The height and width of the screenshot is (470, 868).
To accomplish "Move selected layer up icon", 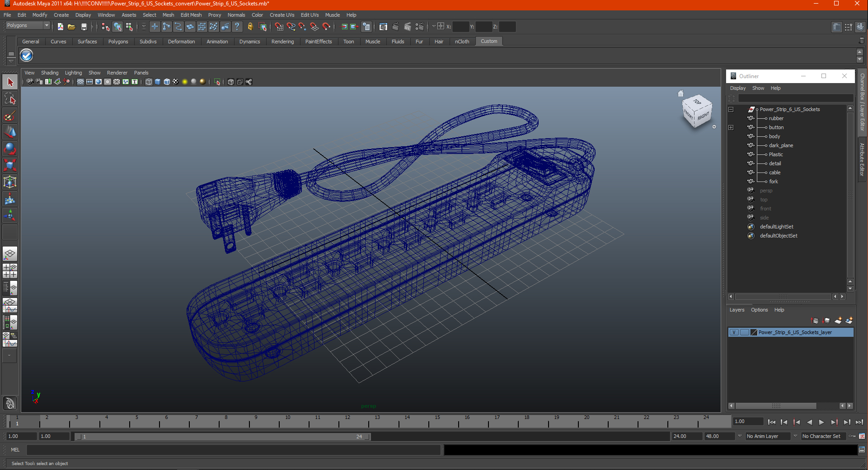I will point(815,321).
